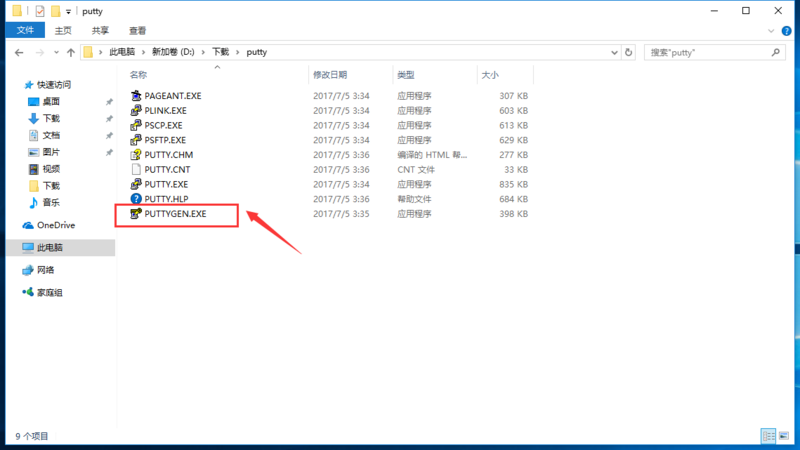Open the quick access toolbar customize dropdown

pos(68,12)
